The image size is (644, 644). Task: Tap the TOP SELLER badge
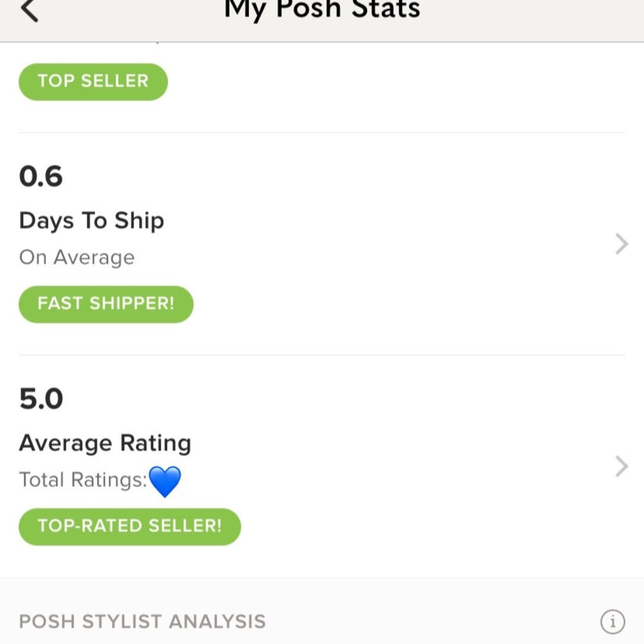pyautogui.click(x=93, y=82)
